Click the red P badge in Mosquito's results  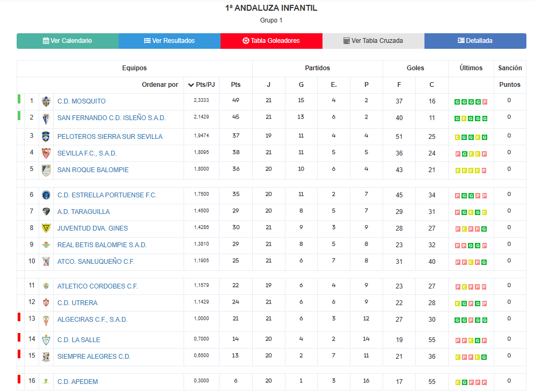point(485,102)
